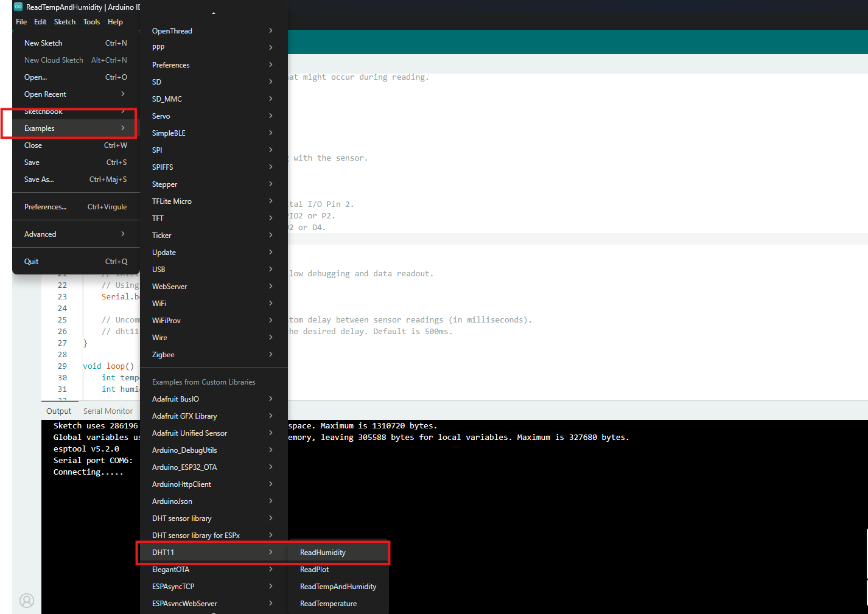Image resolution: width=868 pixels, height=614 pixels.
Task: Open the Help menu
Action: coord(115,22)
